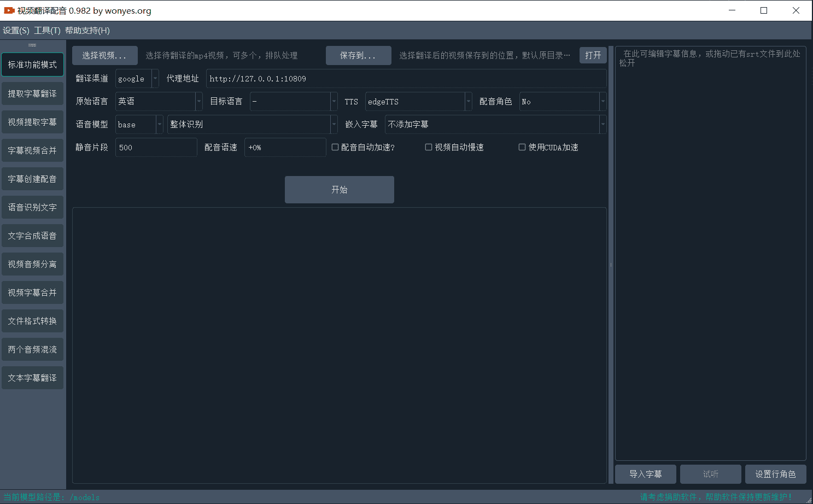Viewport: 813px width, 504px height.
Task: Click the 代理地址 input field
Action: click(406, 79)
